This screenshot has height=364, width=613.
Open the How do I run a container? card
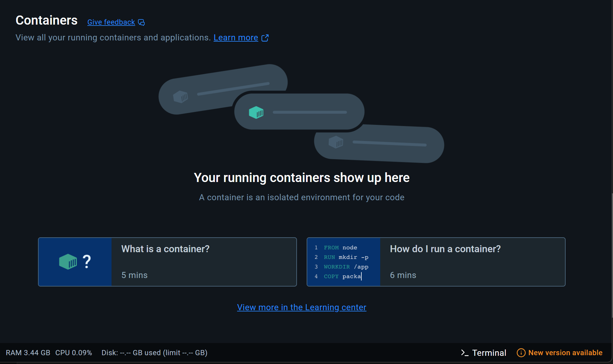pos(472,262)
